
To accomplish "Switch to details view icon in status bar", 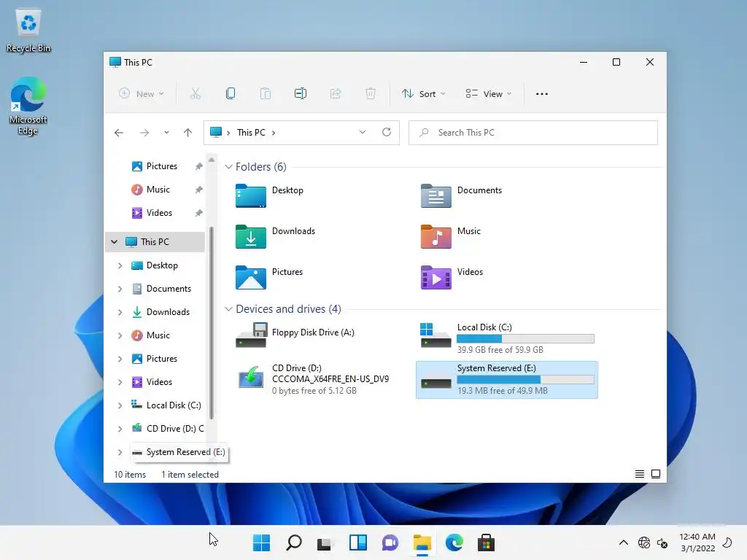I will (640, 474).
